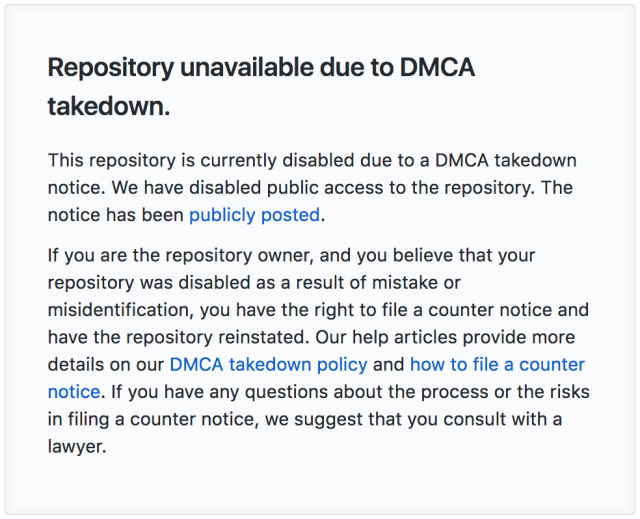
Task: Click 'in filing a counter notice' text
Action: pyautogui.click(x=153, y=419)
